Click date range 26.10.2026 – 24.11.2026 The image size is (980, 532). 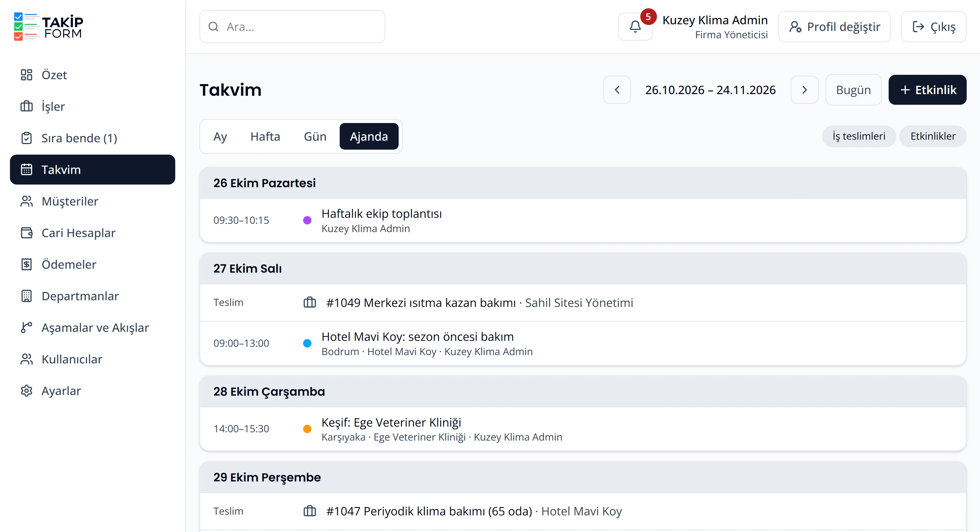pyautogui.click(x=710, y=90)
